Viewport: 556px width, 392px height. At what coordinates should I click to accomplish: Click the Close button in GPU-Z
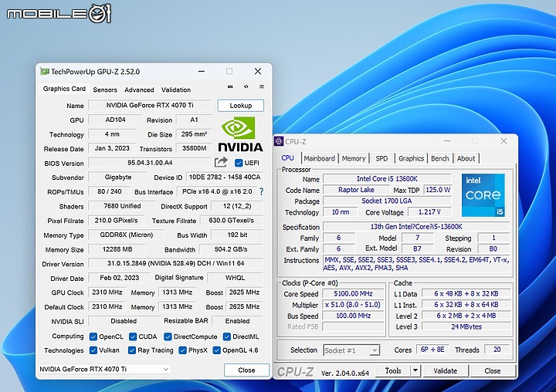[x=246, y=370]
